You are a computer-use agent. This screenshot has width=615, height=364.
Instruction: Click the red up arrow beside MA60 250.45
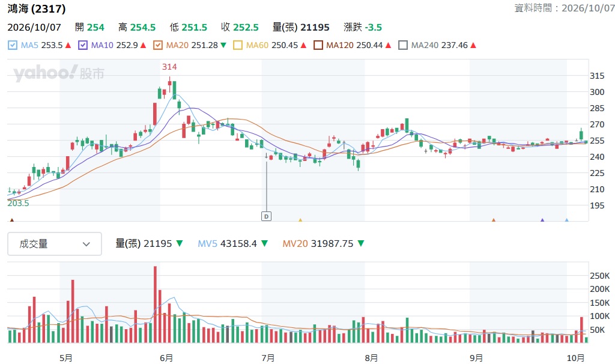tap(303, 46)
